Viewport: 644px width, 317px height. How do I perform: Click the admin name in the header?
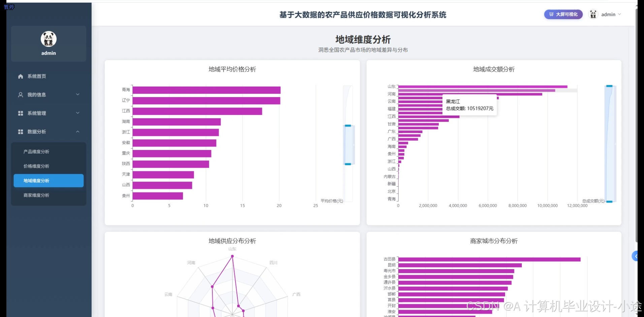[608, 14]
